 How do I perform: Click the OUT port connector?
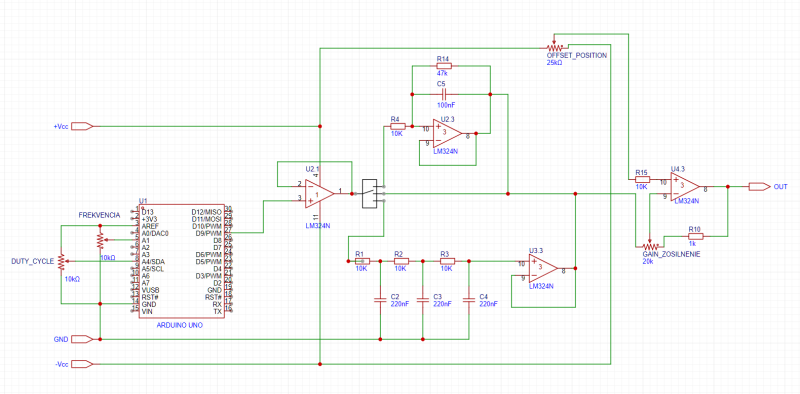759,187
